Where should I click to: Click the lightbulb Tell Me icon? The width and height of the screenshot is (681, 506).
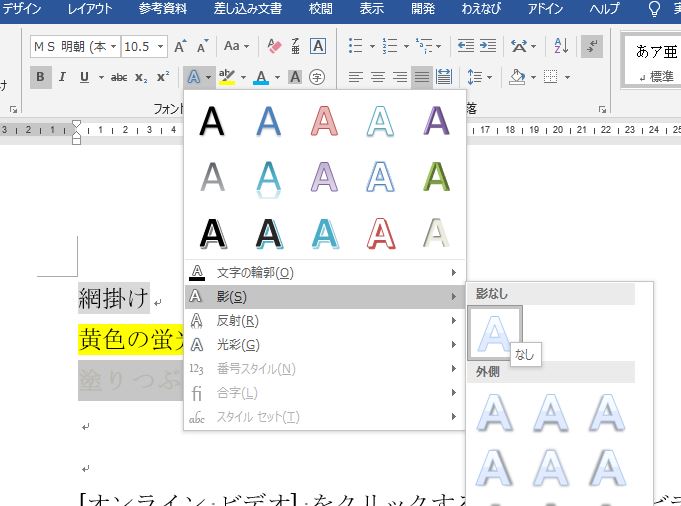pos(654,9)
